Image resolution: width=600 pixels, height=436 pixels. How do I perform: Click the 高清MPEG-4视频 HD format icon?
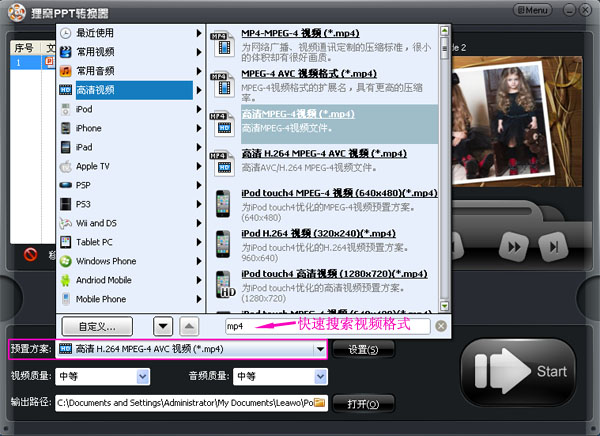pyautogui.click(x=223, y=124)
